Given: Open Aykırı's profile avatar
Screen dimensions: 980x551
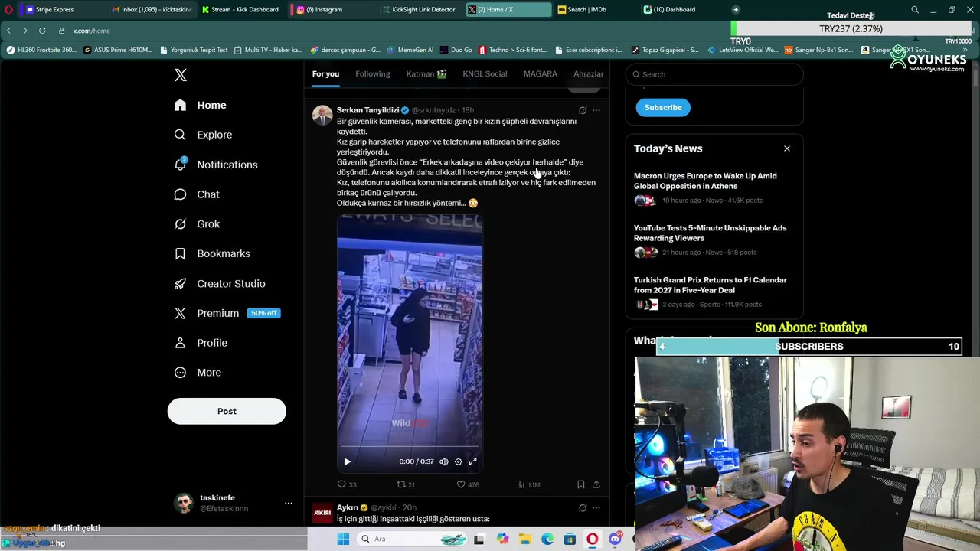Looking at the screenshot, I should 322,513.
